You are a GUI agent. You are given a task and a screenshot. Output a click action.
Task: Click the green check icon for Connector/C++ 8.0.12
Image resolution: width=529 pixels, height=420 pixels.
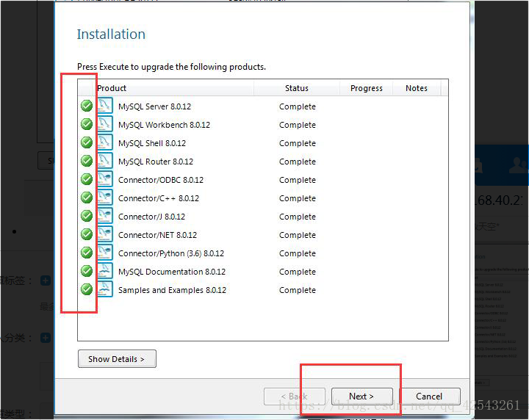[x=87, y=198]
